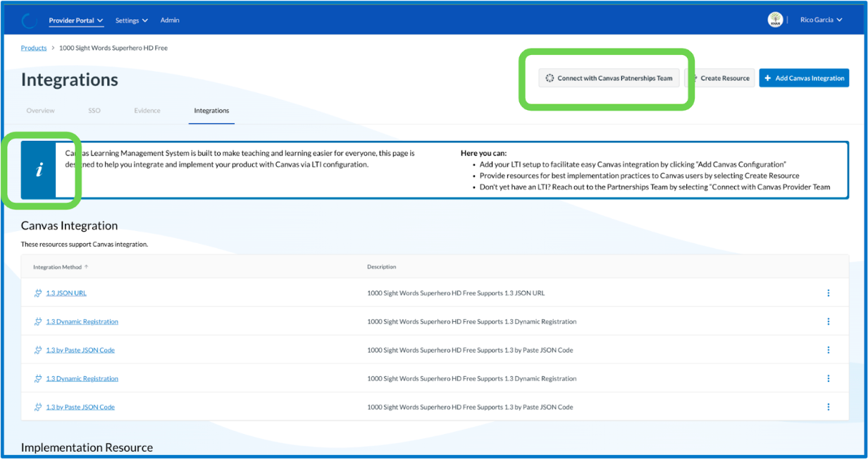Screen dimensions: 868x460
Task: Click the integration icon beside 1.3 JSON URL
Action: click(38, 293)
